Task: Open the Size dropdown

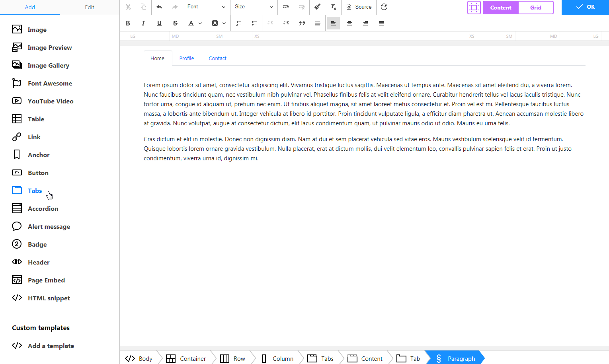Action: tap(254, 7)
